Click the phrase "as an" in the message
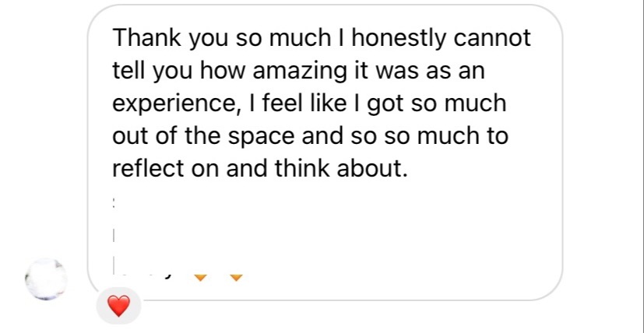Screen dimensions: 644x333 459,70
